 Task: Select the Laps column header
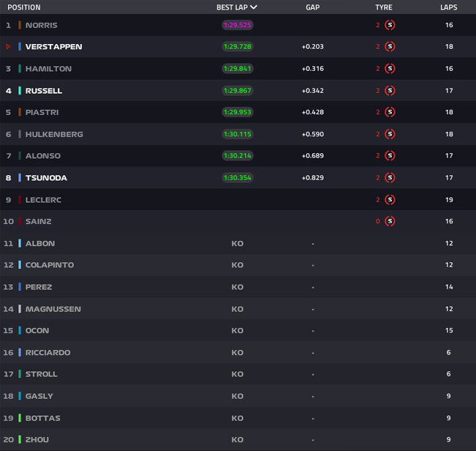(449, 7)
